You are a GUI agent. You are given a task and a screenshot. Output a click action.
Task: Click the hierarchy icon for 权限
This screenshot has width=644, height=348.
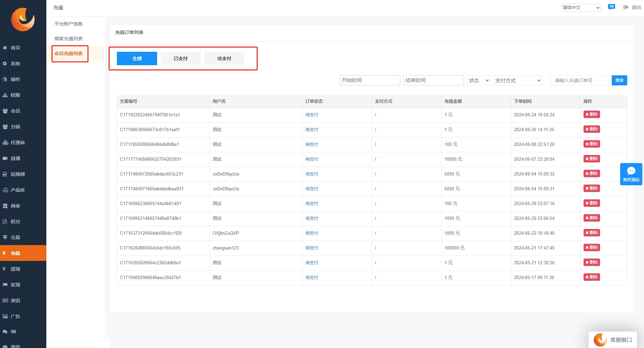[5, 95]
